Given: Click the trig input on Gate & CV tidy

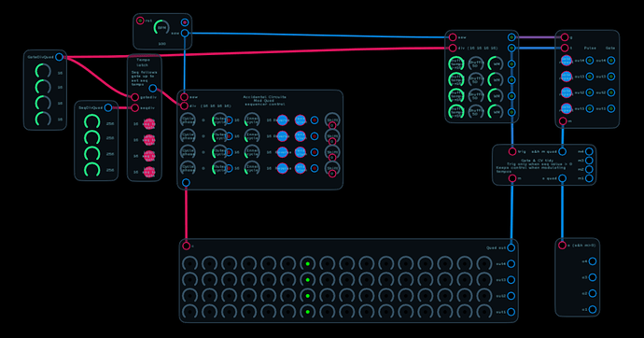Looking at the screenshot, I should coord(512,151).
